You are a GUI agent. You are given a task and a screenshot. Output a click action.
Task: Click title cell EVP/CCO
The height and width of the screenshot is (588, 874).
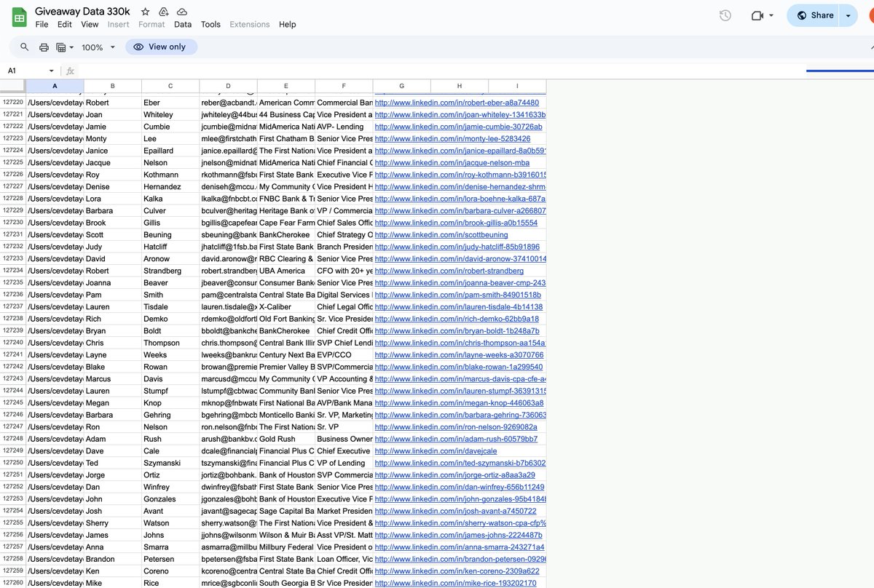[x=344, y=355]
